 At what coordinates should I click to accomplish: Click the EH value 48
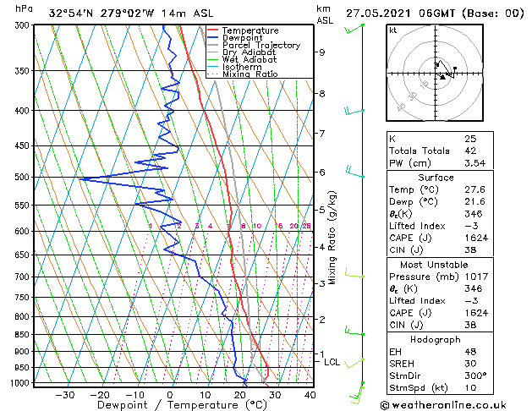coord(470,352)
